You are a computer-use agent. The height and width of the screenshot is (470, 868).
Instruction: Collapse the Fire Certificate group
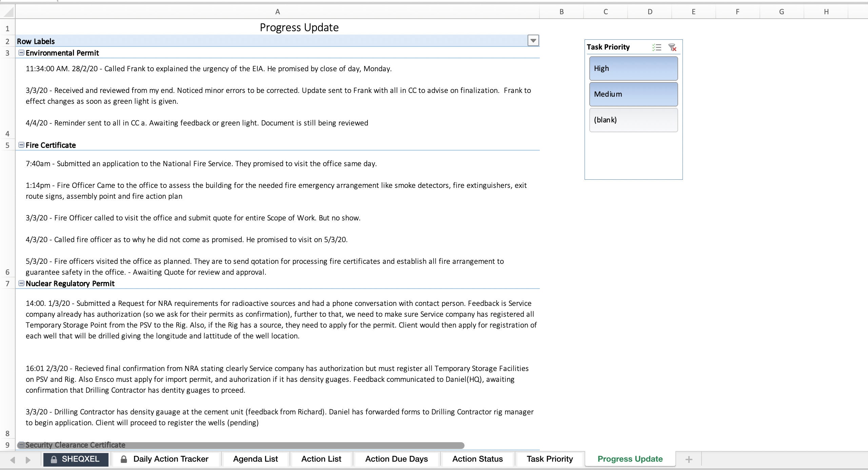21,145
